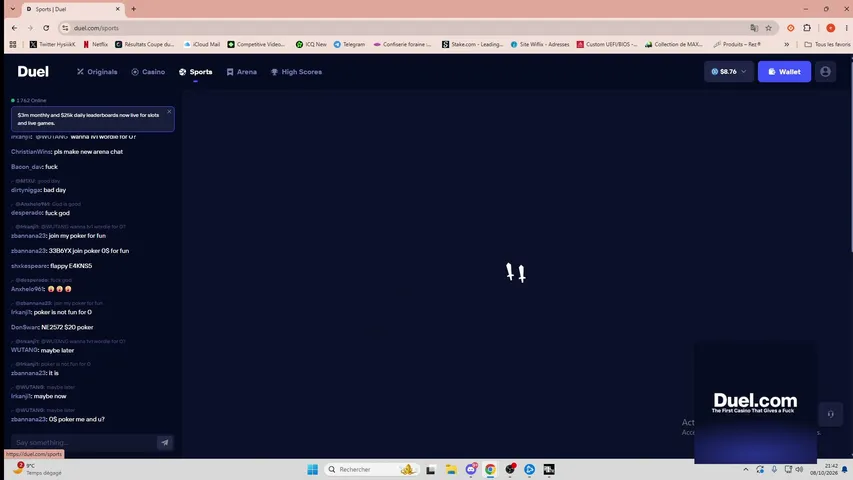Expand the tab search chevron
Image resolution: width=853 pixels, height=480 pixels.
click(x=13, y=9)
